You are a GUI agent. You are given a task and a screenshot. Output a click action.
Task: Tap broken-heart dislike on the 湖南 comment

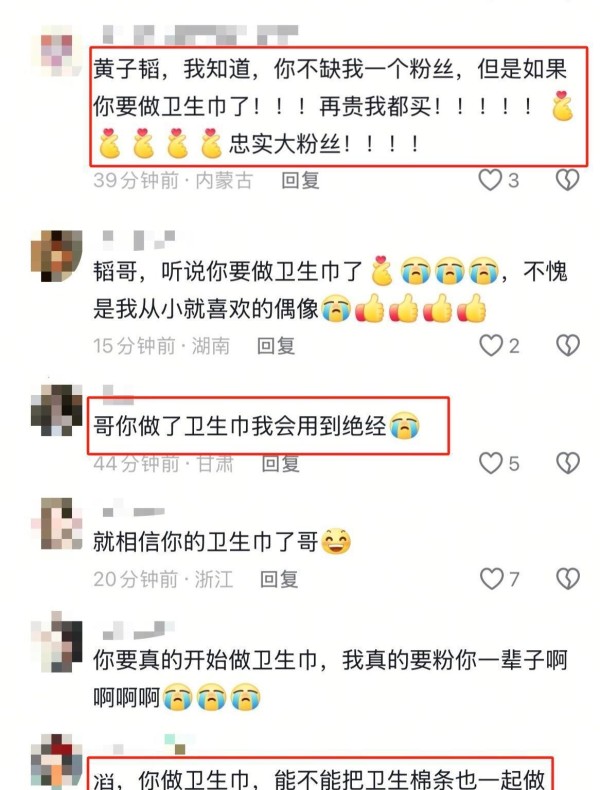pyautogui.click(x=568, y=346)
